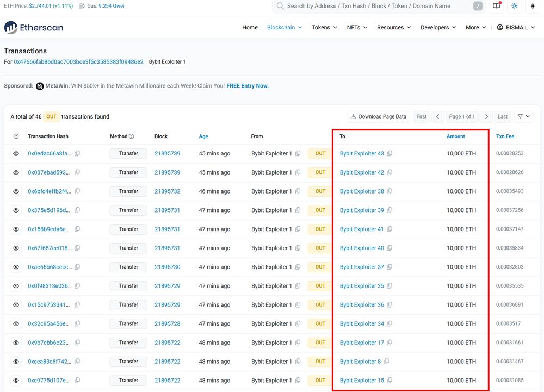Click the Etherscan logo
Viewport: 544px width, 392px height.
pos(34,27)
